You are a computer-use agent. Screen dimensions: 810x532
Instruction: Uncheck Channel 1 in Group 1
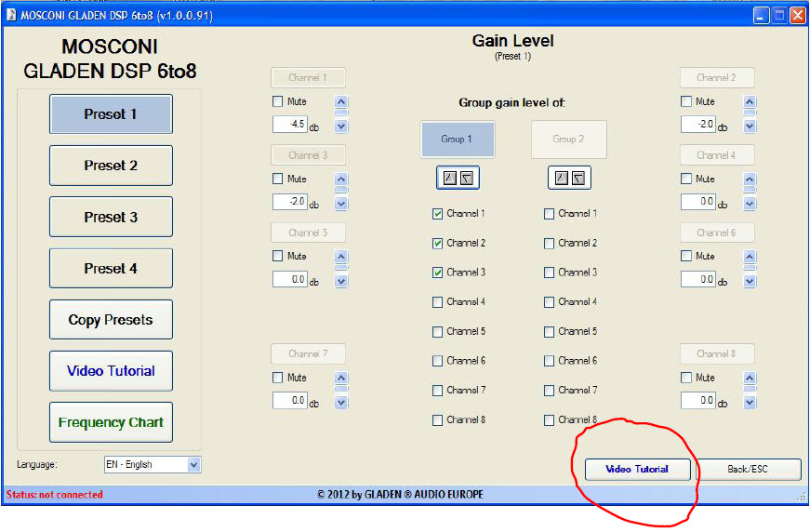[437, 214]
